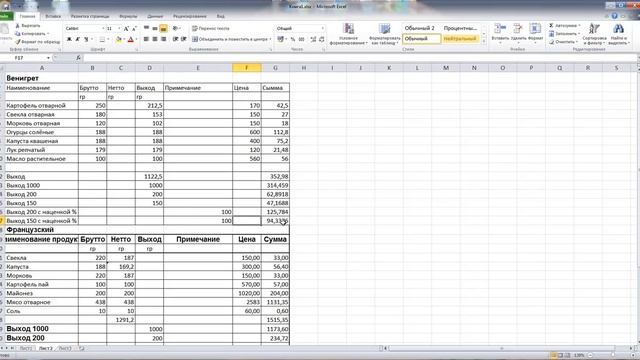640x360 pixels.
Task: Click the Insert Function fx button
Action: point(78,58)
